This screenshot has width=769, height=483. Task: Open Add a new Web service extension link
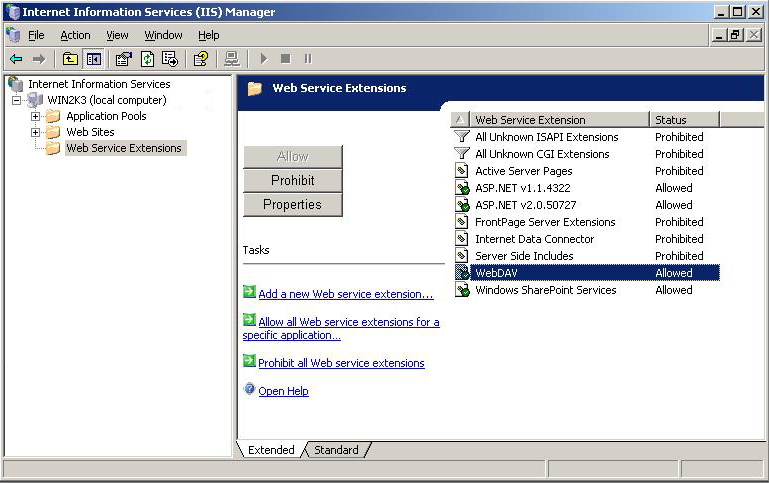(x=346, y=294)
